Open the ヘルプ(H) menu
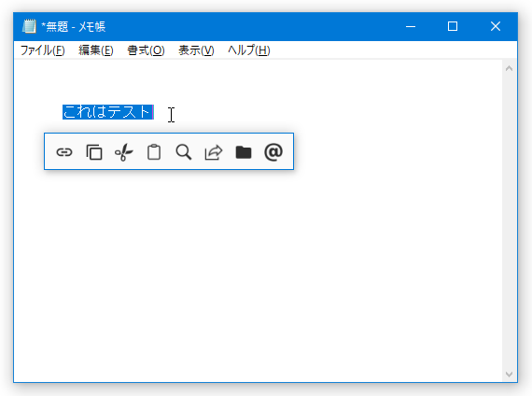 (249, 50)
